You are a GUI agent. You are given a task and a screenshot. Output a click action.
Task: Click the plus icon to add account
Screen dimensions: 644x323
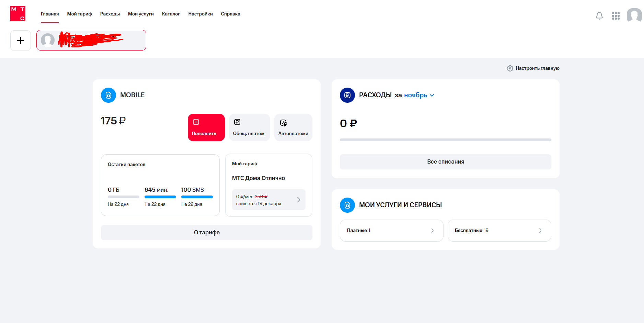click(x=21, y=41)
